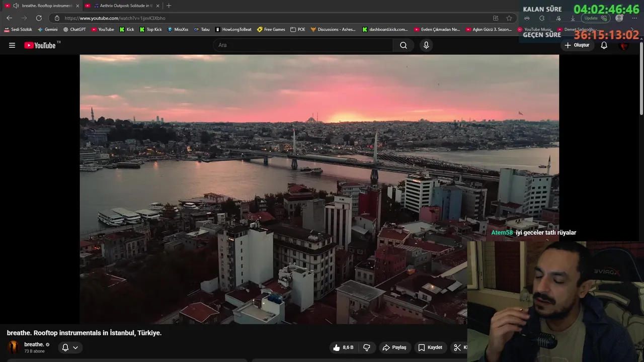The height and width of the screenshot is (362, 644).
Task: Dislike the video with thumbs down
Action: (367, 347)
